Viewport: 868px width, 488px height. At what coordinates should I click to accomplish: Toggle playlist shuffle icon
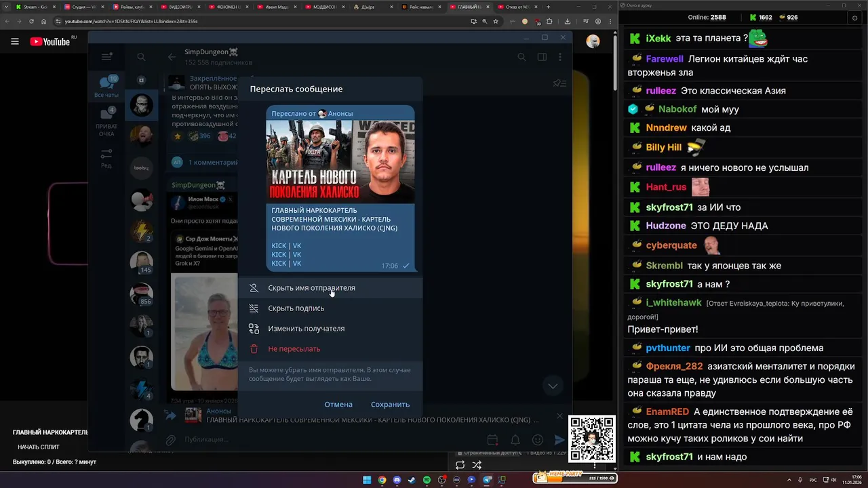click(x=477, y=465)
